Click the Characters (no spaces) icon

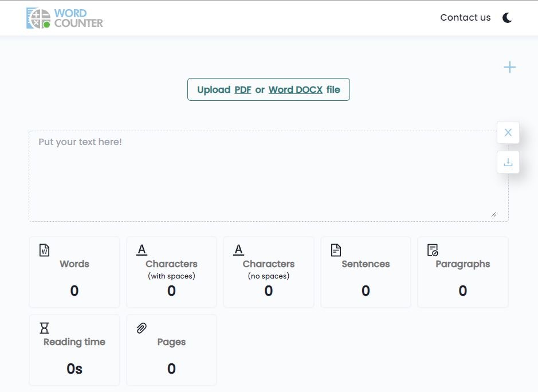point(239,249)
